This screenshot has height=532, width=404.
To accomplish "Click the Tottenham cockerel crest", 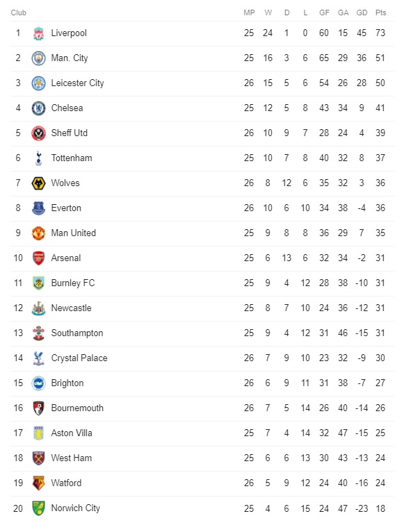I will (38, 158).
